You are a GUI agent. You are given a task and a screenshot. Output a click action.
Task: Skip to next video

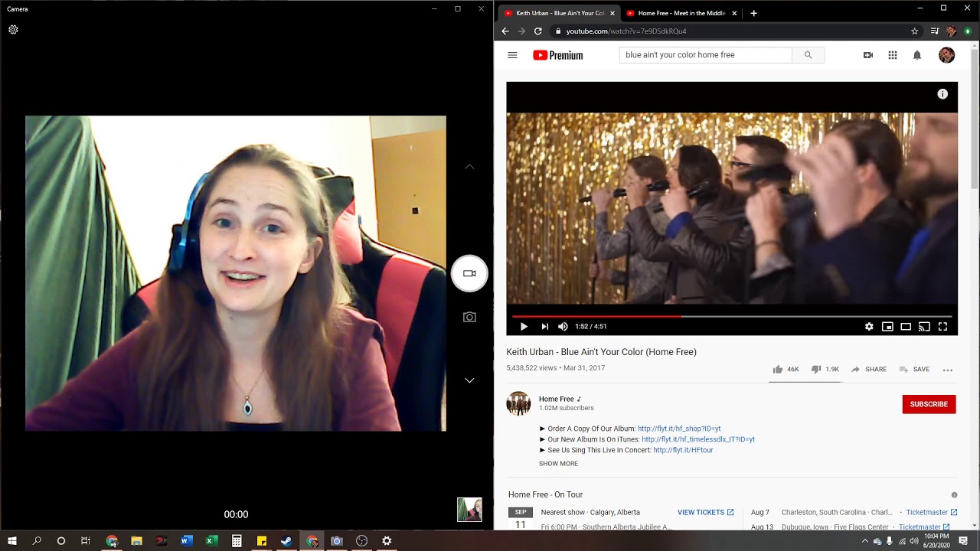[544, 327]
